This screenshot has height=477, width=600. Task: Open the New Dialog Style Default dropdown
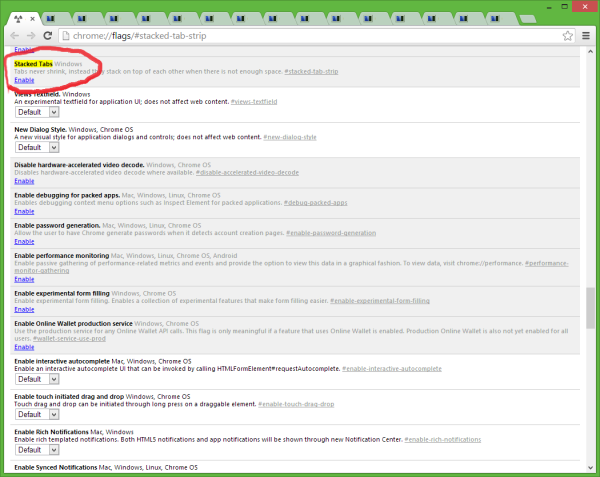[x=37, y=147]
